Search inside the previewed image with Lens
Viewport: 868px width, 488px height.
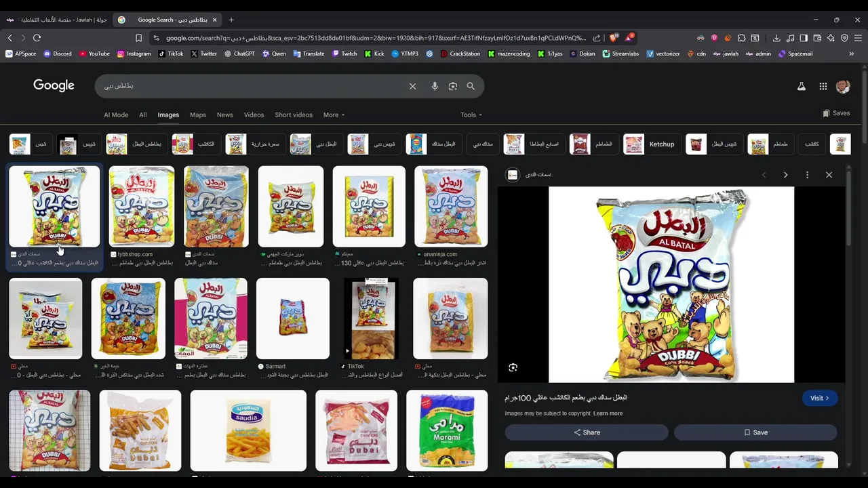[513, 367]
